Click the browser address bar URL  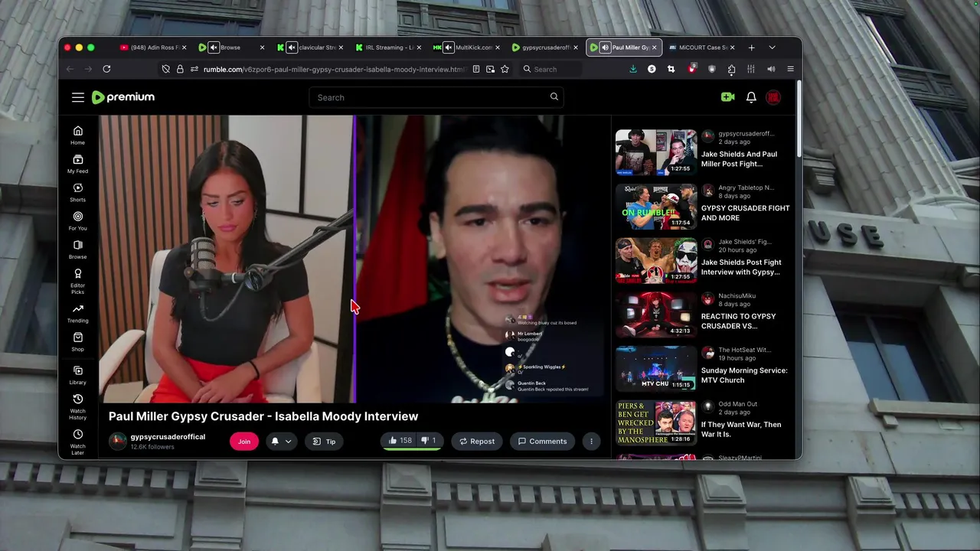(335, 69)
